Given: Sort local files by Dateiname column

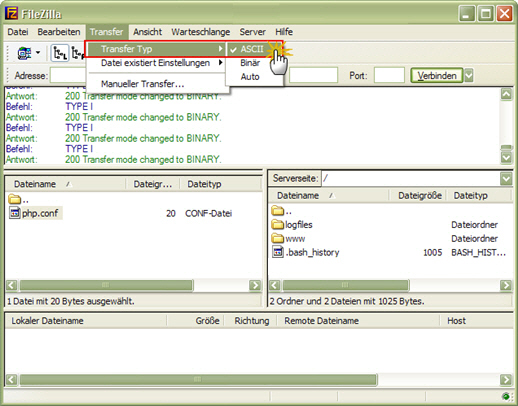Looking at the screenshot, I should (x=66, y=184).
